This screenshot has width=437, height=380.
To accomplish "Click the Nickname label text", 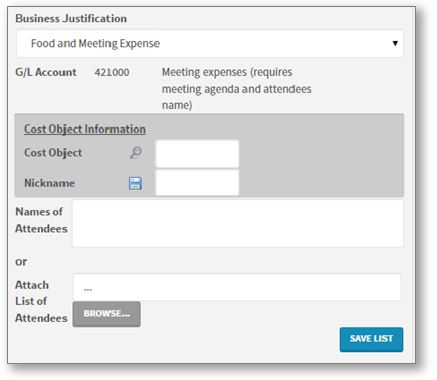I will pyautogui.click(x=49, y=183).
